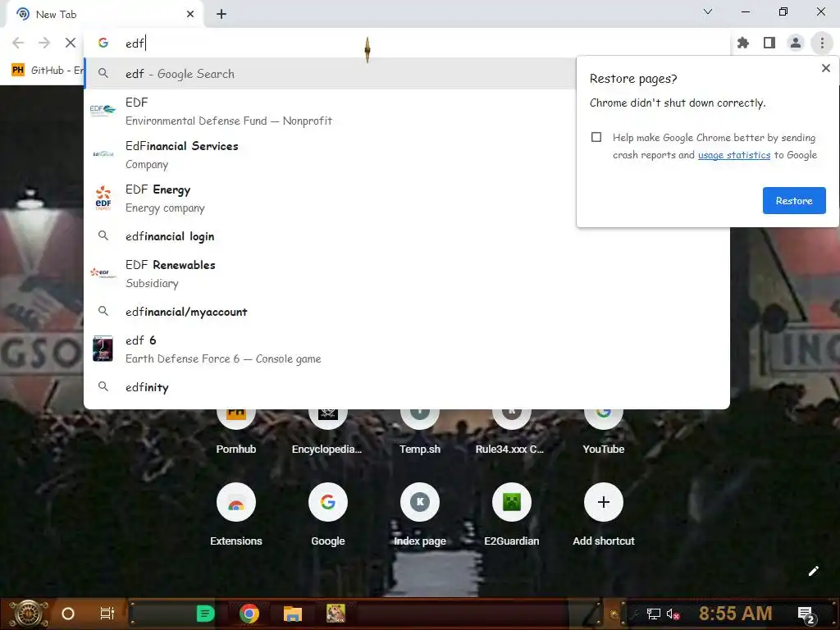Click the customize page pencil icon
This screenshot has width=840, height=630.
click(813, 571)
